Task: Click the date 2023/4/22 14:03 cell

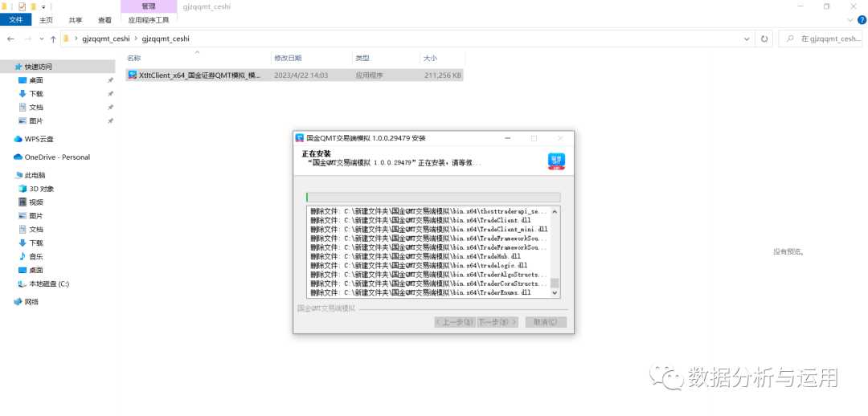Action: coord(301,75)
